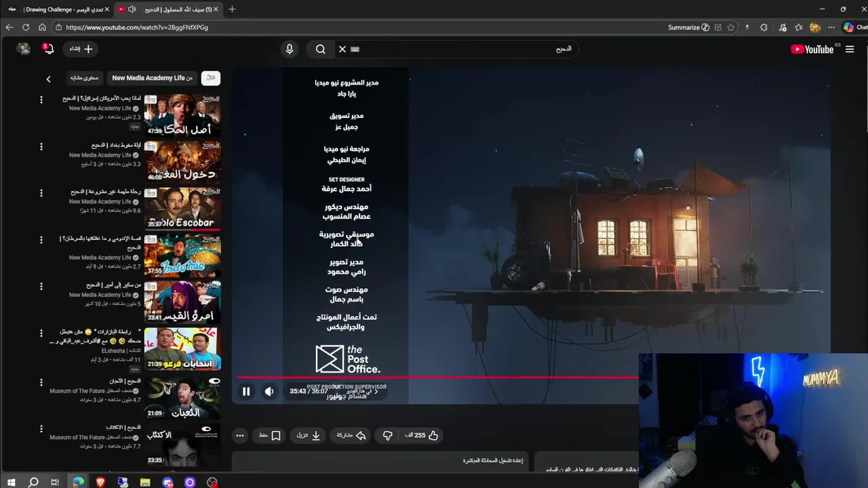Like the video showing 255 thousand
Viewport: 868px width, 488px height.
[422, 435]
